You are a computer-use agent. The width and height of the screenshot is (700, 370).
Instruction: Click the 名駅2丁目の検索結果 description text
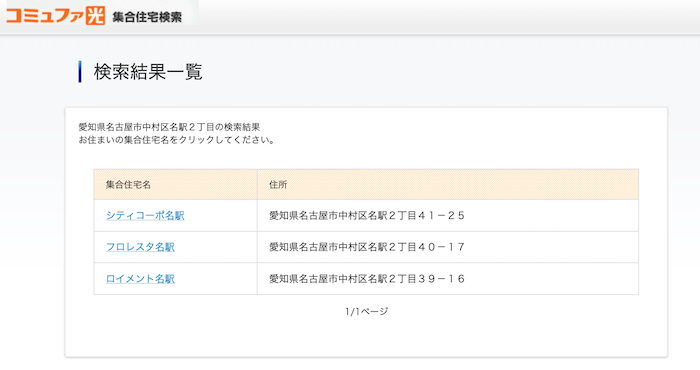pyautogui.click(x=169, y=127)
